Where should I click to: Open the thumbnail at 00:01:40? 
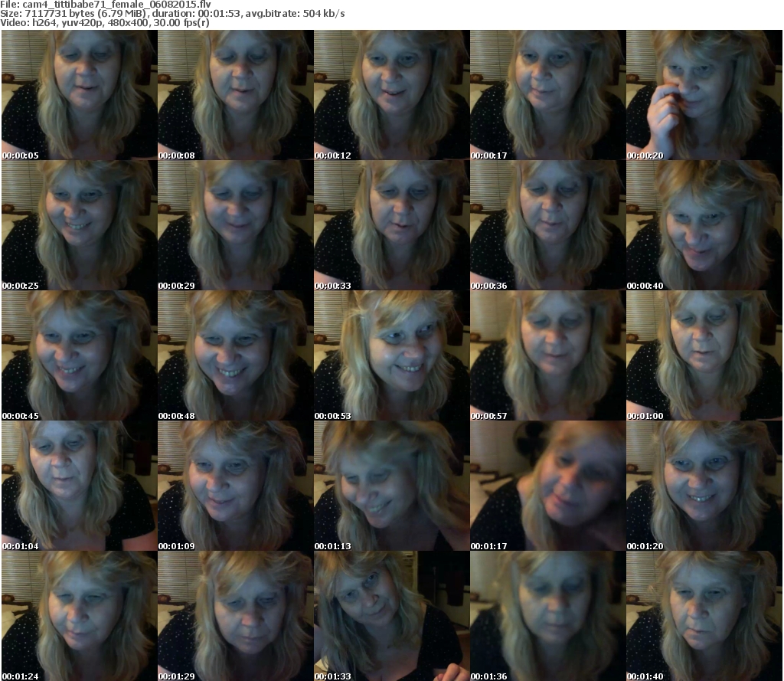click(x=704, y=616)
